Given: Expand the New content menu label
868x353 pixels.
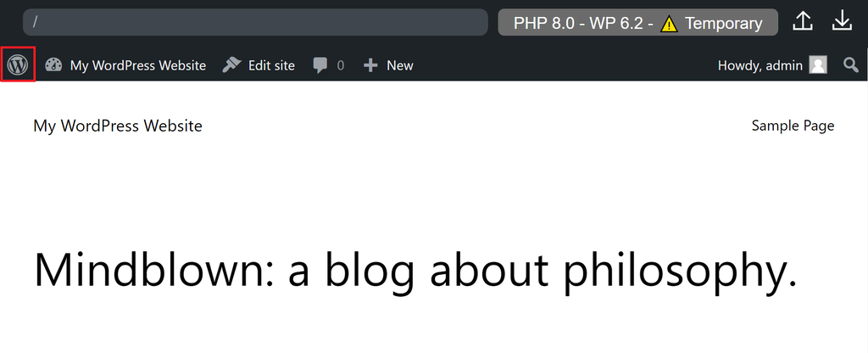Looking at the screenshot, I should (400, 65).
